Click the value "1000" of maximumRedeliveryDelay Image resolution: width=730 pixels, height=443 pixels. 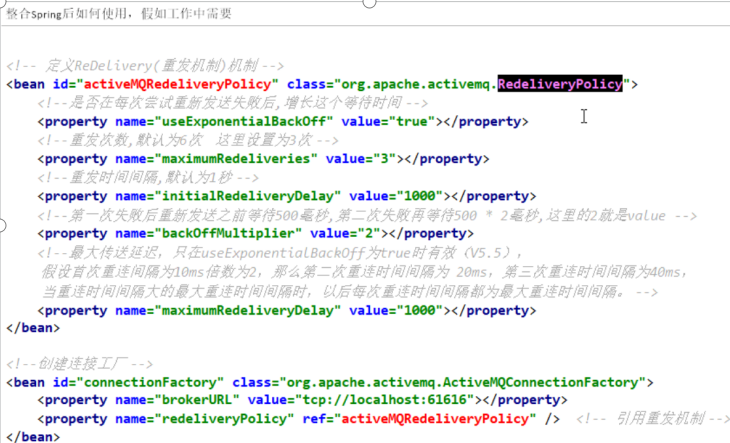[x=419, y=310]
